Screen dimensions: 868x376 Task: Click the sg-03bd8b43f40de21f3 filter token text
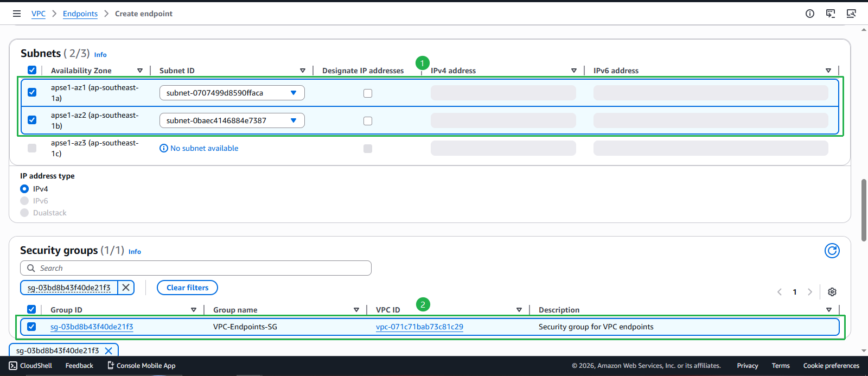(69, 288)
